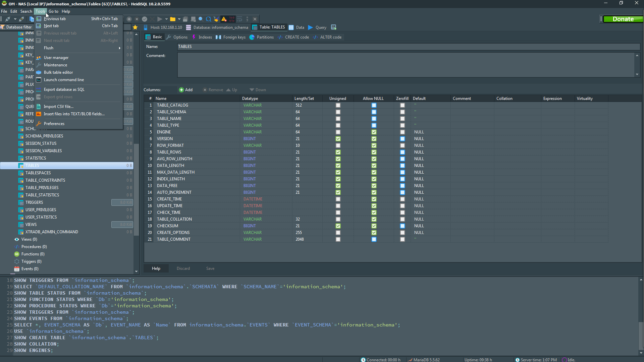Toggle Allow NULL checkbox for ENGINE column
Screen dimensions: 644x362
point(374,132)
